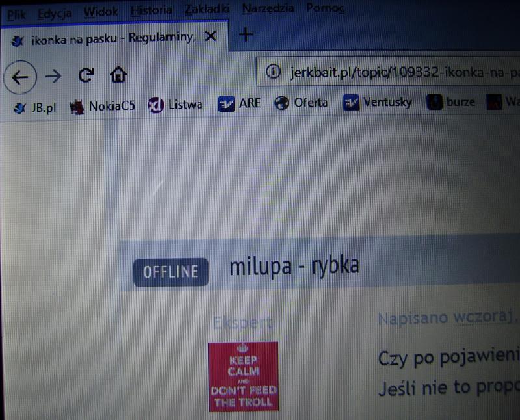Click the site information icon in address bar
Image resolution: width=520 pixels, height=420 pixels.
(274, 71)
